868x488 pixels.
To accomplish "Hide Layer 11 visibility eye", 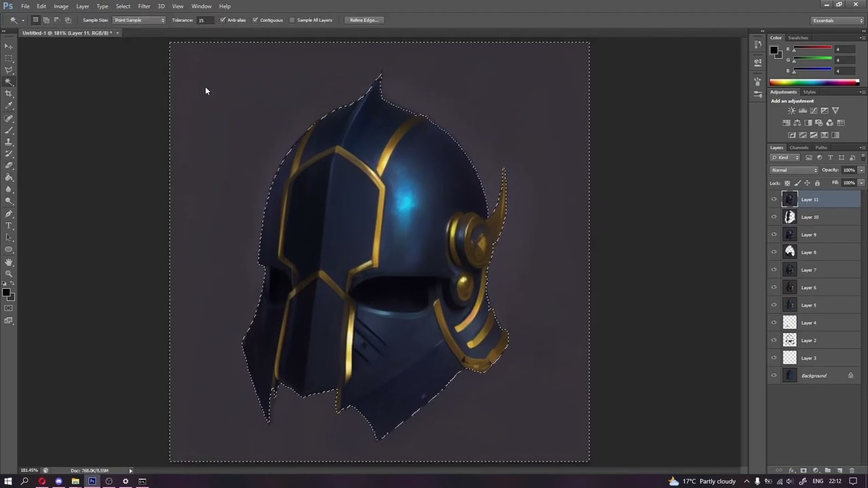I will point(774,199).
